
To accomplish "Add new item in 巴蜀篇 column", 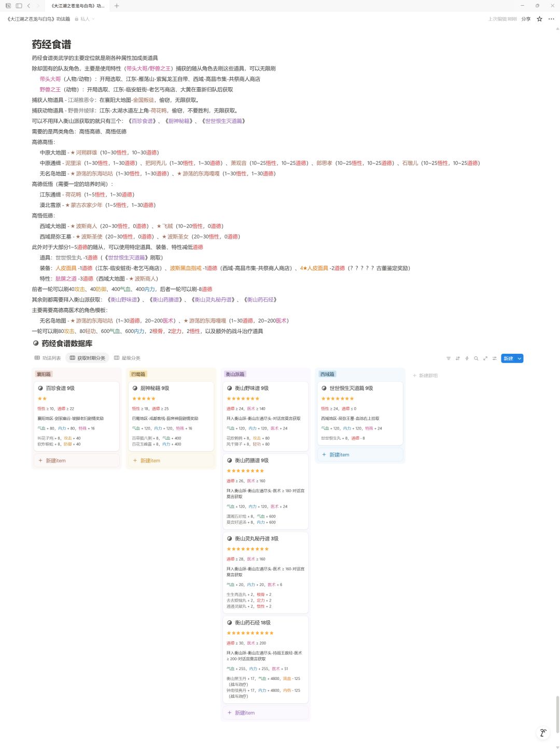I will pyautogui.click(x=171, y=461).
